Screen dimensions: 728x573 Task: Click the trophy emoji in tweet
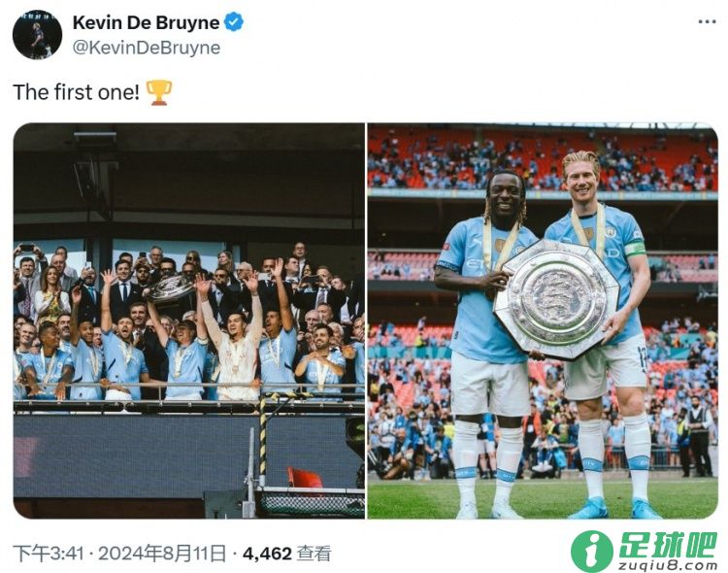click(x=159, y=92)
